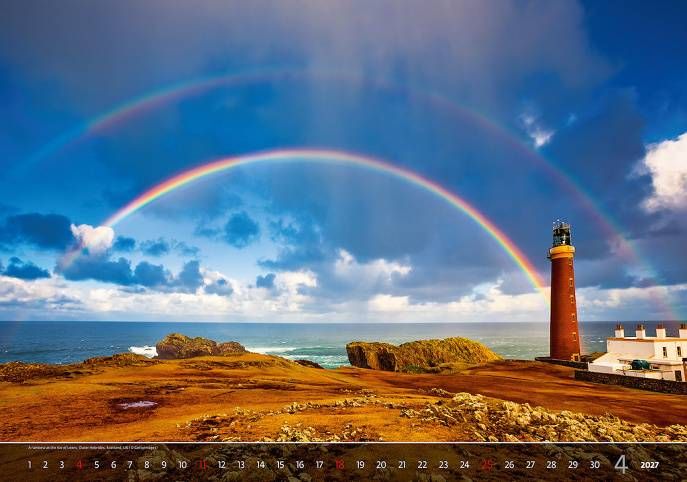Click the large month number 4
The width and height of the screenshot is (687, 482).
621,463
